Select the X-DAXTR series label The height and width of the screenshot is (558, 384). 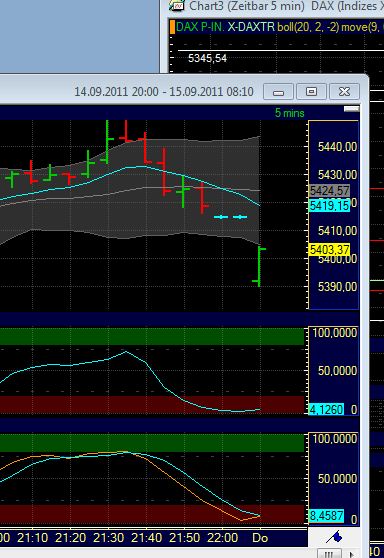251,27
